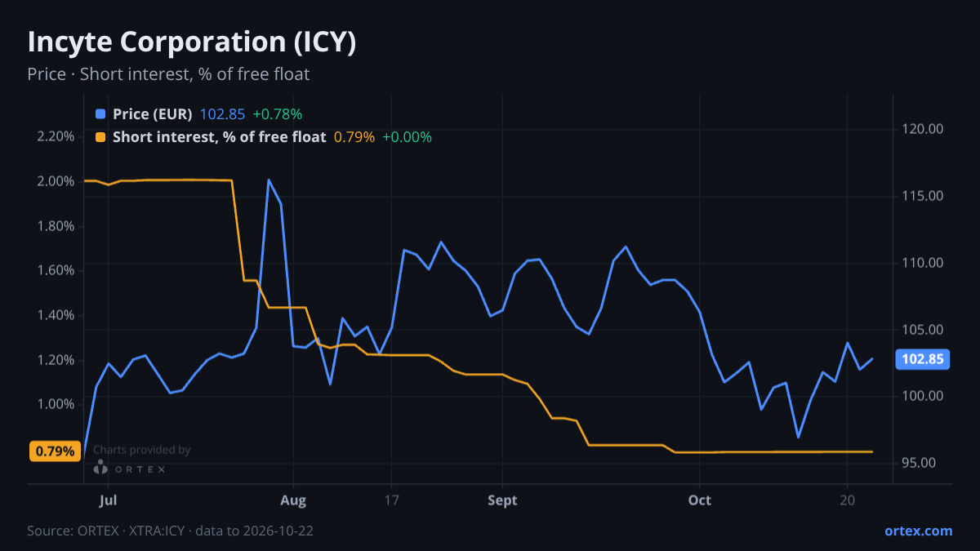This screenshot has height=551, width=980.
Task: Click the 1.20% left axis label
Action: pos(56,360)
